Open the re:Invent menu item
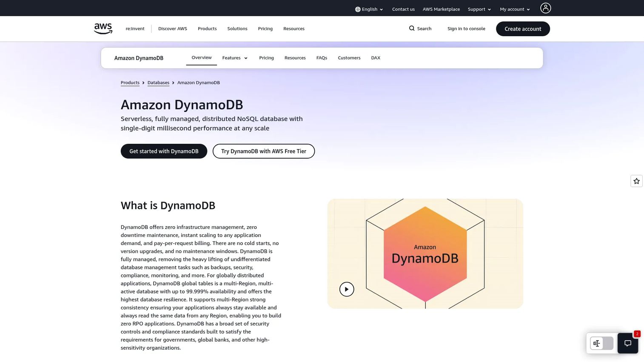 (135, 29)
